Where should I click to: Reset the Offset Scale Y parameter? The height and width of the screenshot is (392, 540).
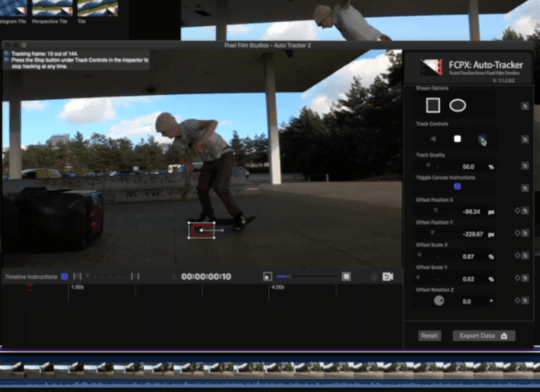[x=524, y=278]
